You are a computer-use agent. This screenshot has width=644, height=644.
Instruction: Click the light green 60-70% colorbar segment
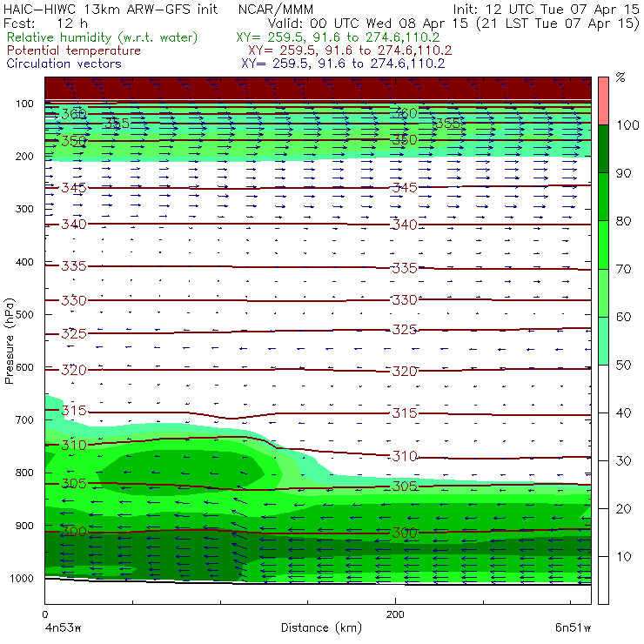click(603, 292)
